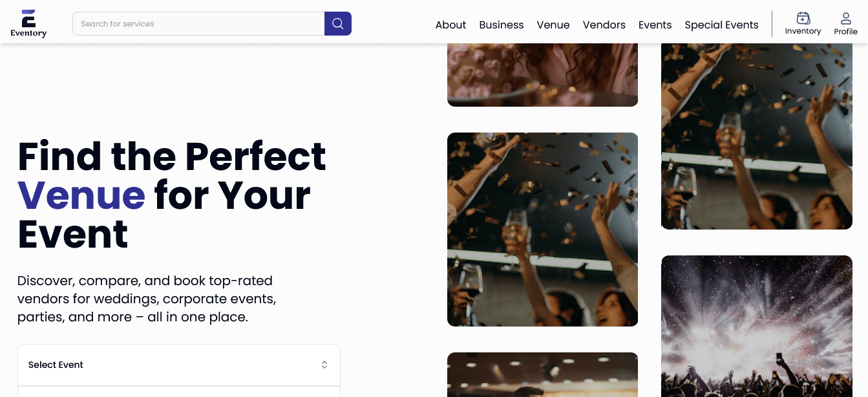This screenshot has width=868, height=397.
Task: Click the Profile person icon
Action: point(845,18)
